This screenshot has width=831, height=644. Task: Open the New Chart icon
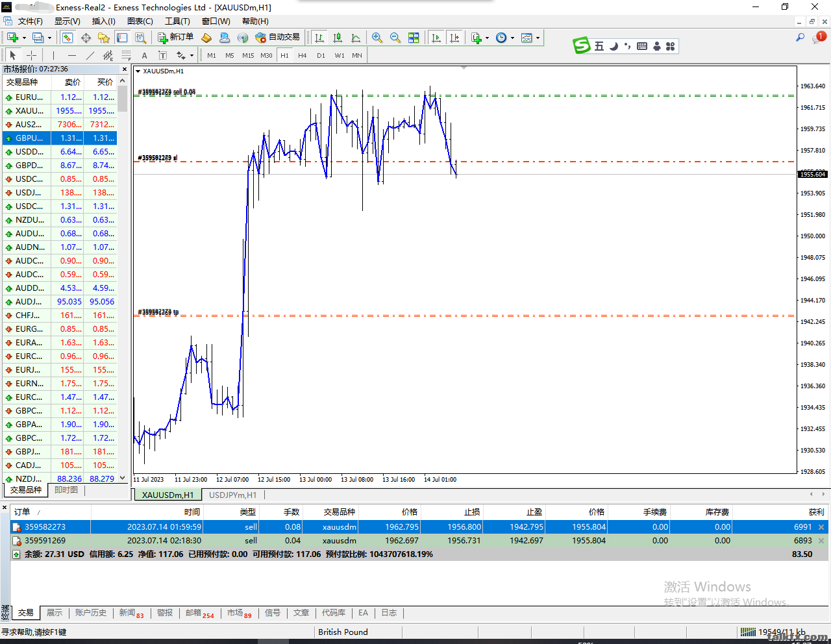pos(12,38)
